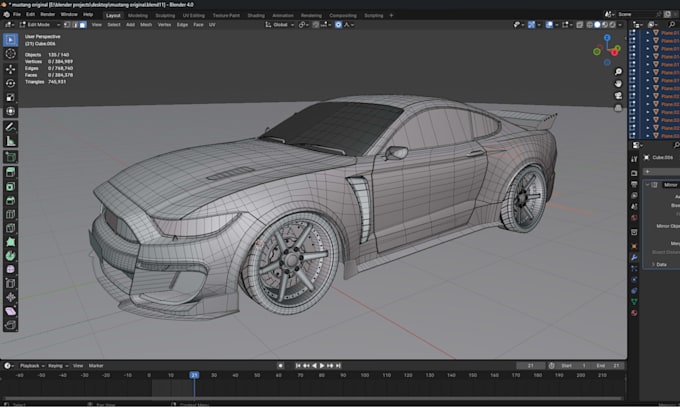Viewport: 680px width, 409px height.
Task: Switch to rendered viewport shading
Action: 612,25
